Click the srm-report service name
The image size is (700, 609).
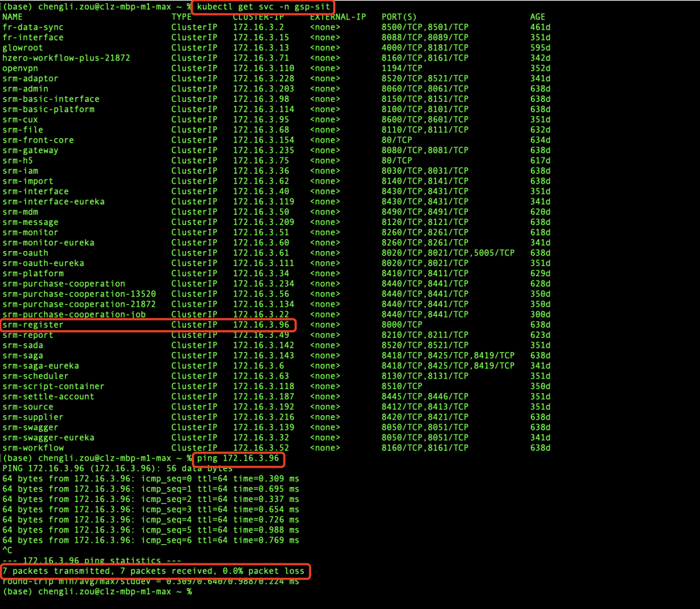[28, 335]
